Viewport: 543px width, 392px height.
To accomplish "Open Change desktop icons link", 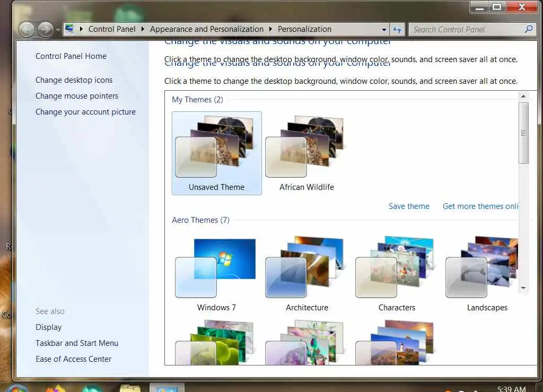I will point(74,80).
